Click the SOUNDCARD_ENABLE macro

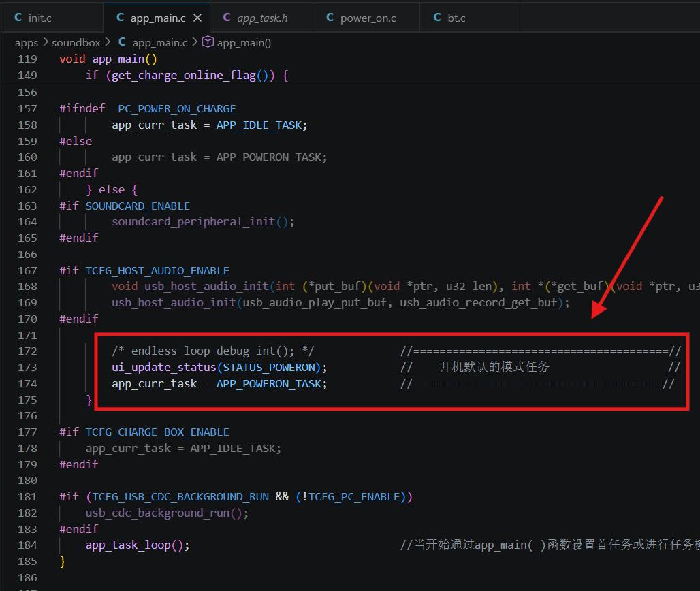click(x=138, y=206)
